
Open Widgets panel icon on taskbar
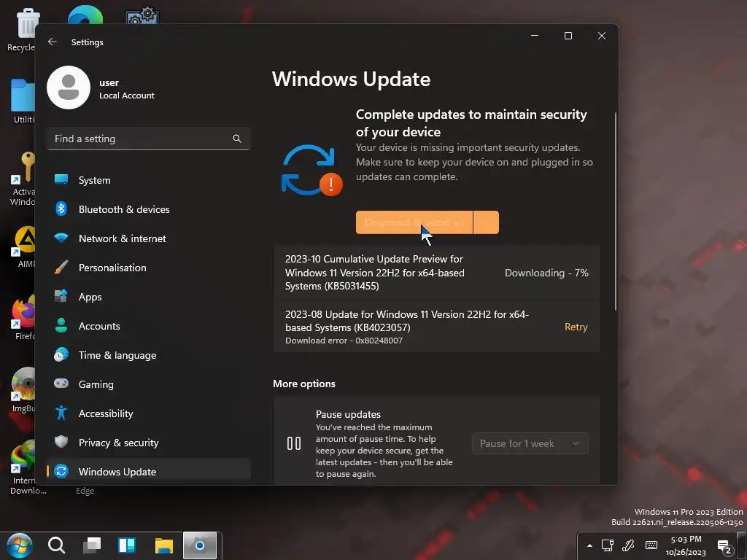click(127, 545)
